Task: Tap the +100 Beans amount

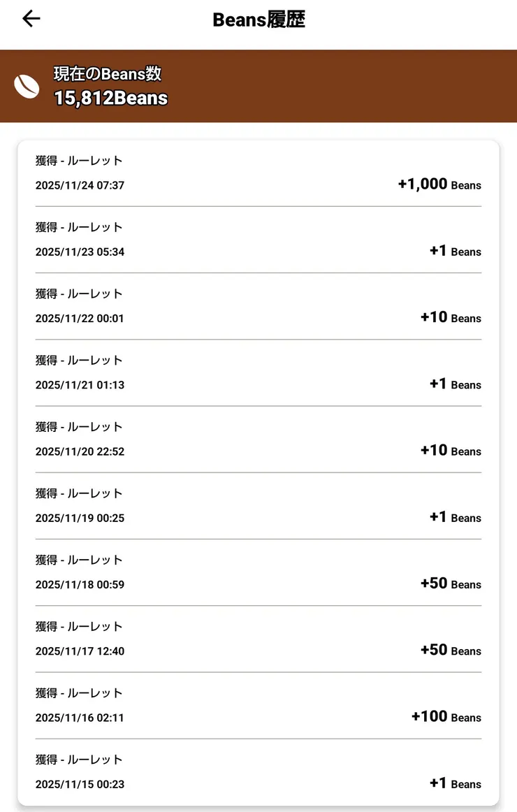Action: (x=446, y=717)
